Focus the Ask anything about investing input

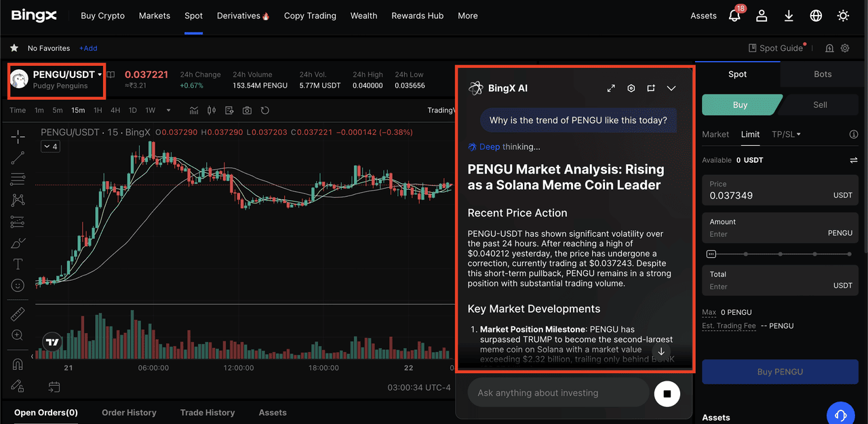(558, 393)
